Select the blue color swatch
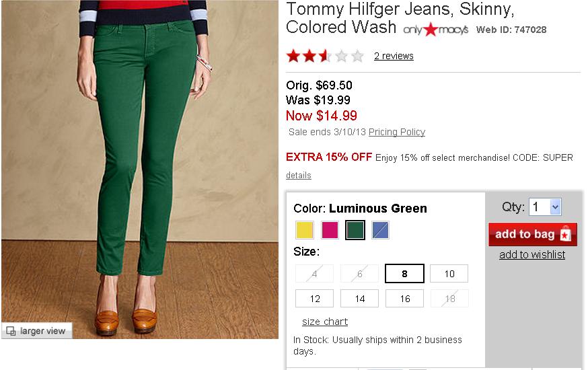The image size is (588, 370). pyautogui.click(x=380, y=230)
